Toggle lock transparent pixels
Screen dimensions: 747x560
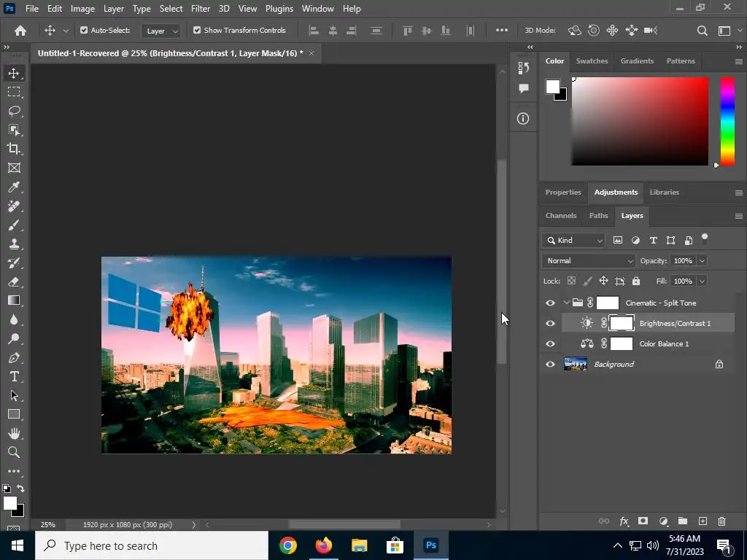[571, 281]
